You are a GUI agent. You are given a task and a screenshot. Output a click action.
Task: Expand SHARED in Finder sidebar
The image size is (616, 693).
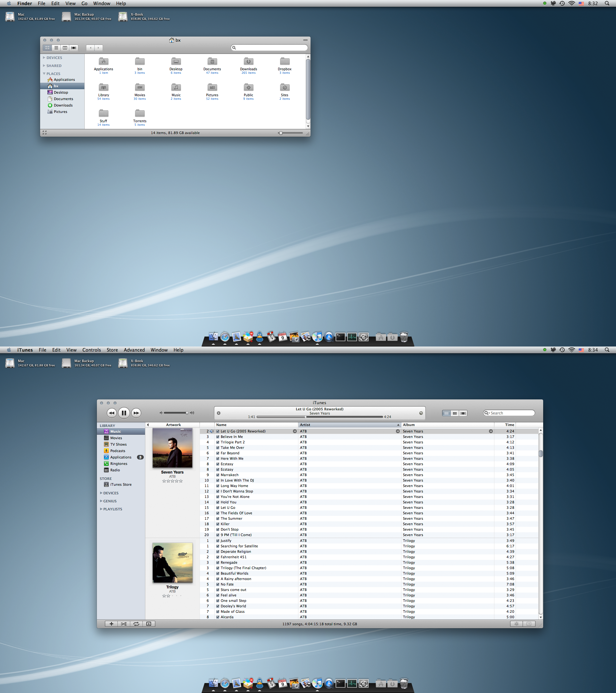point(44,66)
